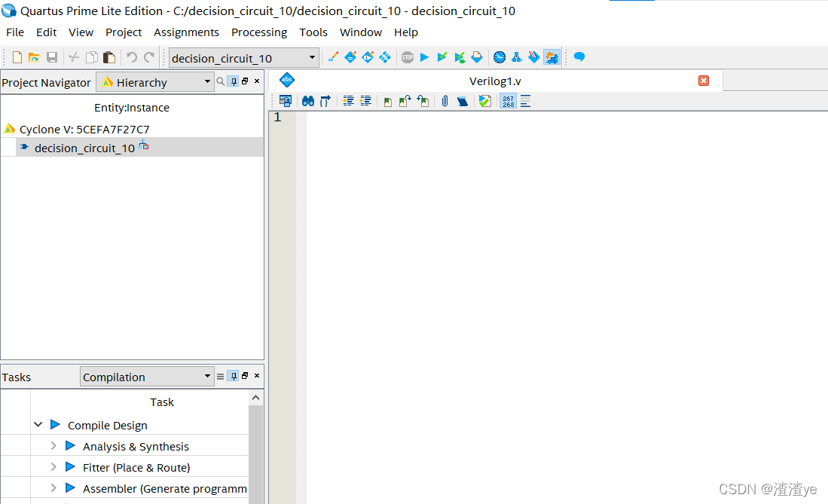828x504 pixels.
Task: Open the Compilation task flow dropdown
Action: [x=147, y=377]
